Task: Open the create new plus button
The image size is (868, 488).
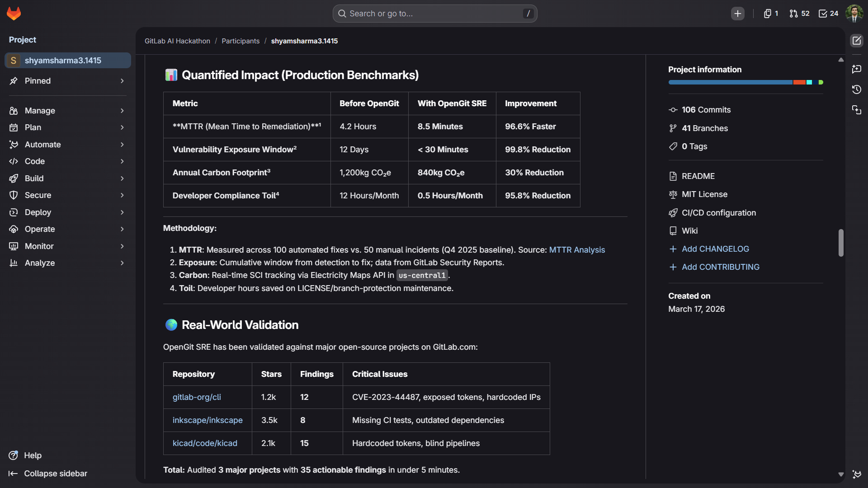Action: 737,14
